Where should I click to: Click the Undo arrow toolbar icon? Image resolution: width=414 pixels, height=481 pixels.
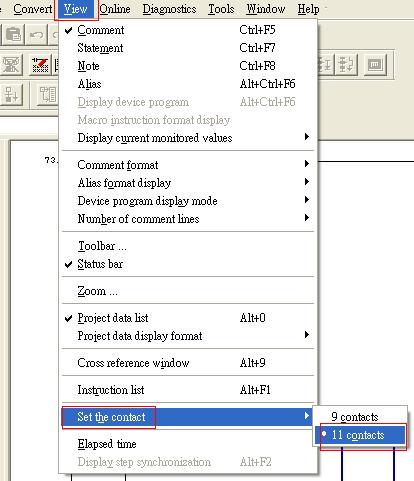coord(36,34)
